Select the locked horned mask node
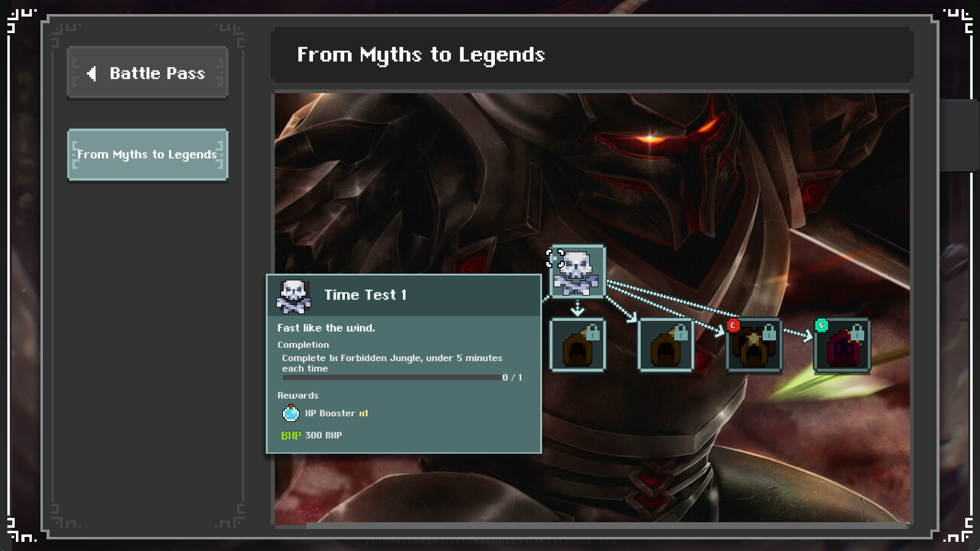The image size is (980, 551). point(754,345)
